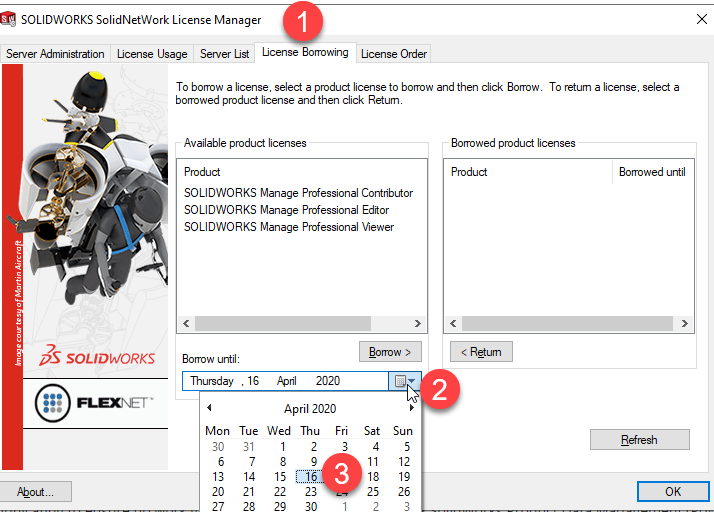The width and height of the screenshot is (714, 512).
Task: Click the < Return button
Action: click(481, 352)
